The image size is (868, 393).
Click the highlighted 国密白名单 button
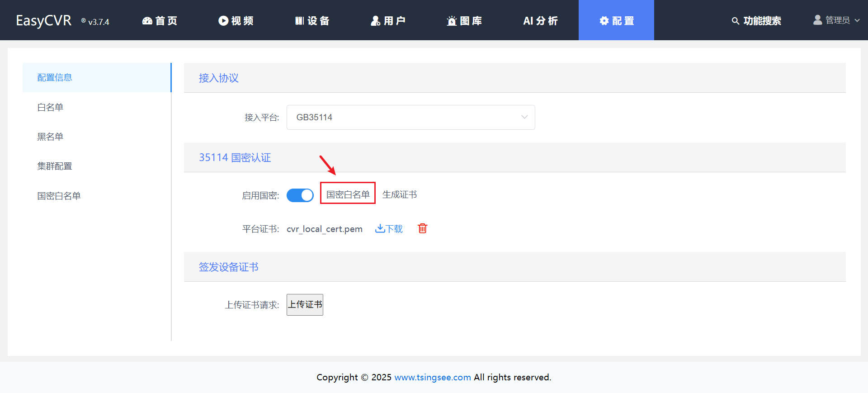point(348,194)
